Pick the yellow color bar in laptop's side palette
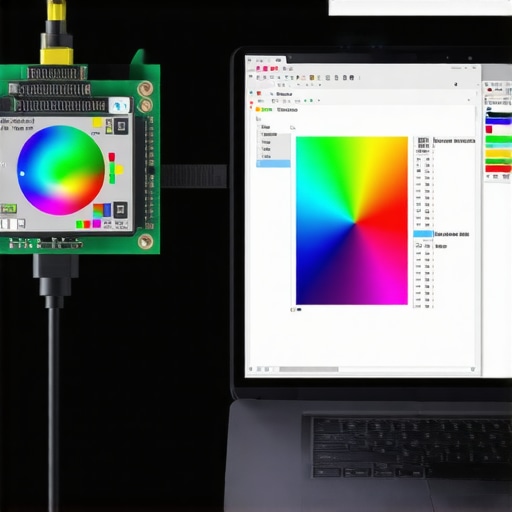The width and height of the screenshot is (512, 512). pos(499,154)
